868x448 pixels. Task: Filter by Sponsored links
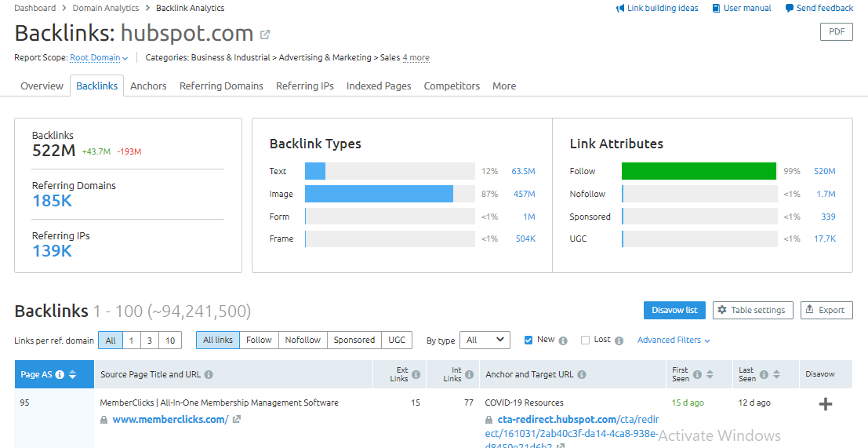click(x=354, y=340)
